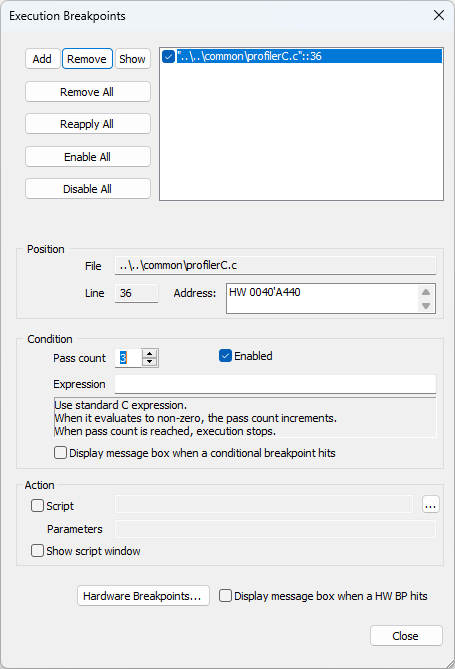Click the Add breakpoint button
The image size is (455, 669).
tap(42, 59)
